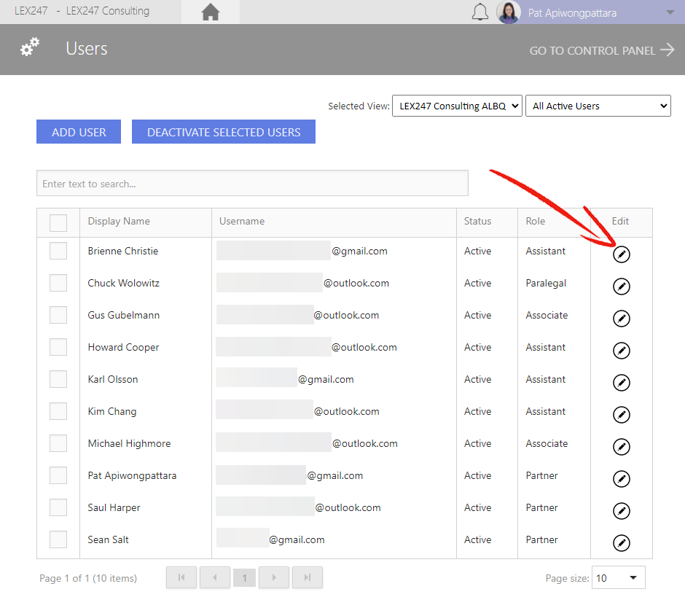
Task: Click the edit icon for Karl Olsson
Action: tap(621, 383)
